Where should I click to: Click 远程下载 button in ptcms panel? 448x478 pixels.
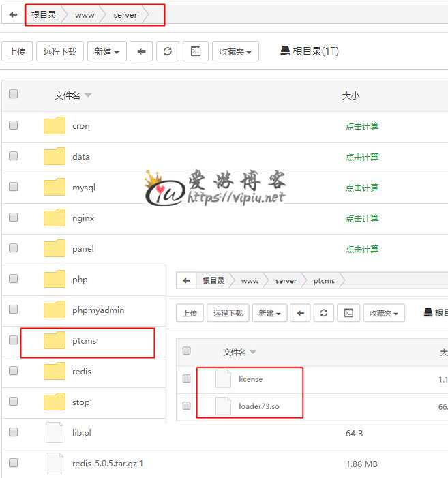[x=228, y=313]
